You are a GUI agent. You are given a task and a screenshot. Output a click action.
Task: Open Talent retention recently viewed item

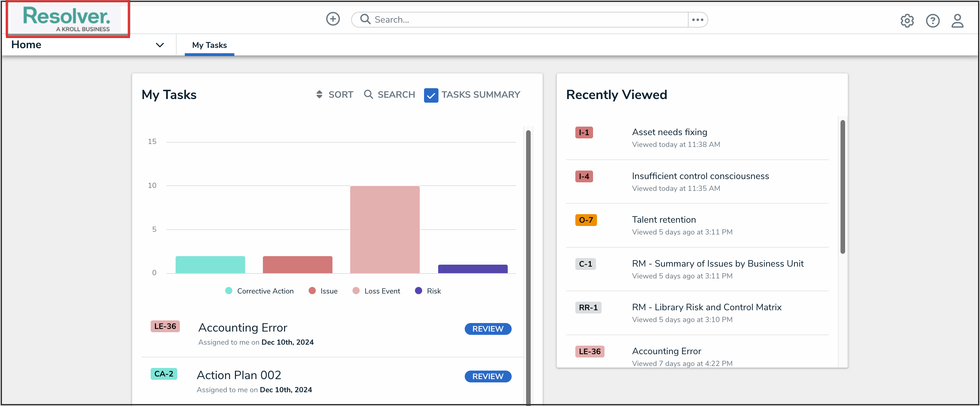(x=664, y=220)
